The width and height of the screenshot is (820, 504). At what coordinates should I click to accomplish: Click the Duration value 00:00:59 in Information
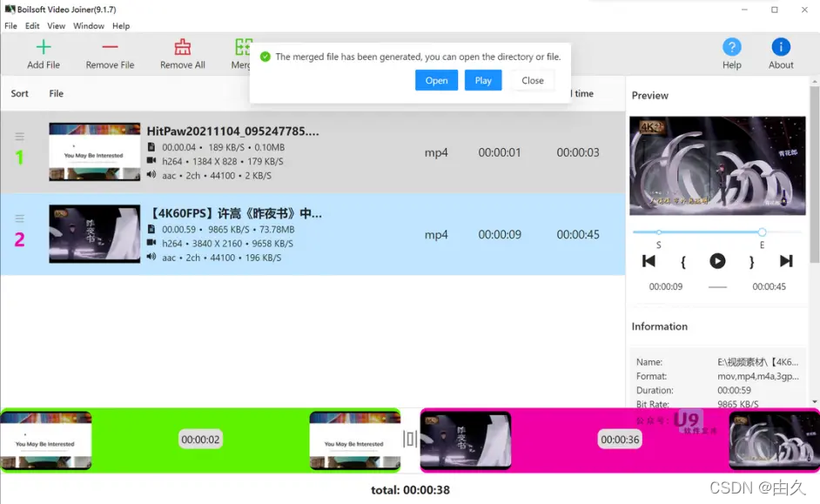coord(734,390)
